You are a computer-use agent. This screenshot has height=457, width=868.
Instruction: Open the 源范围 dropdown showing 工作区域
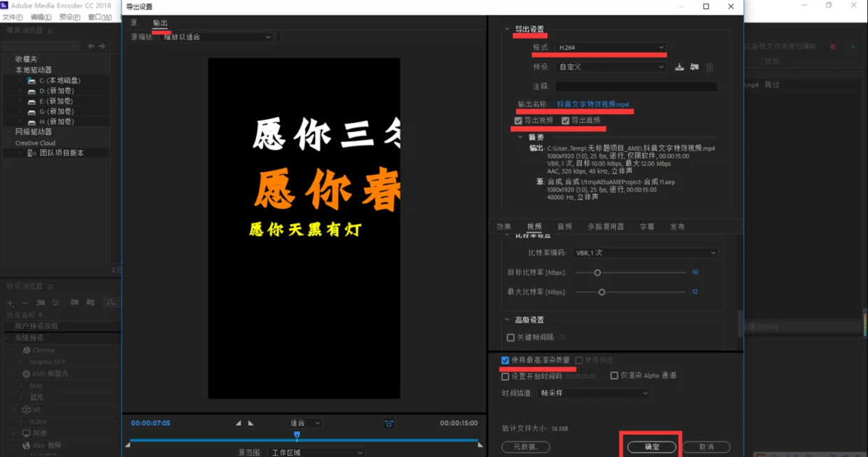[315, 451]
